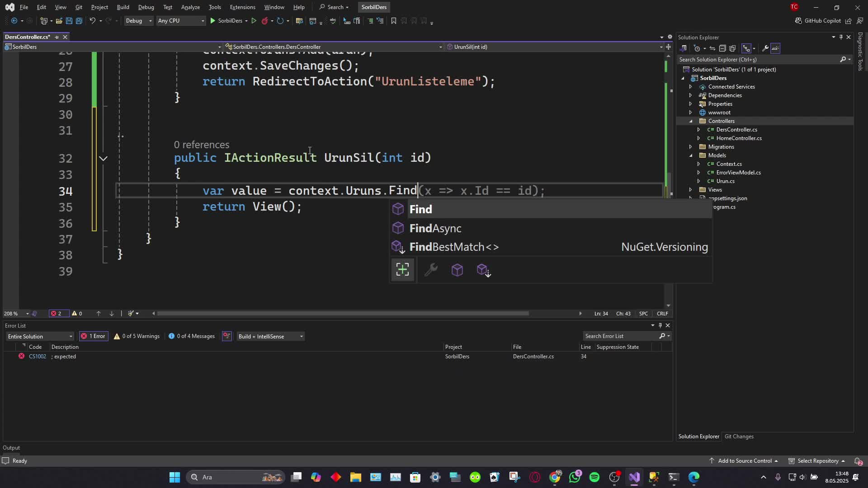Toggle the Error List build-only filter icon

(x=227, y=336)
